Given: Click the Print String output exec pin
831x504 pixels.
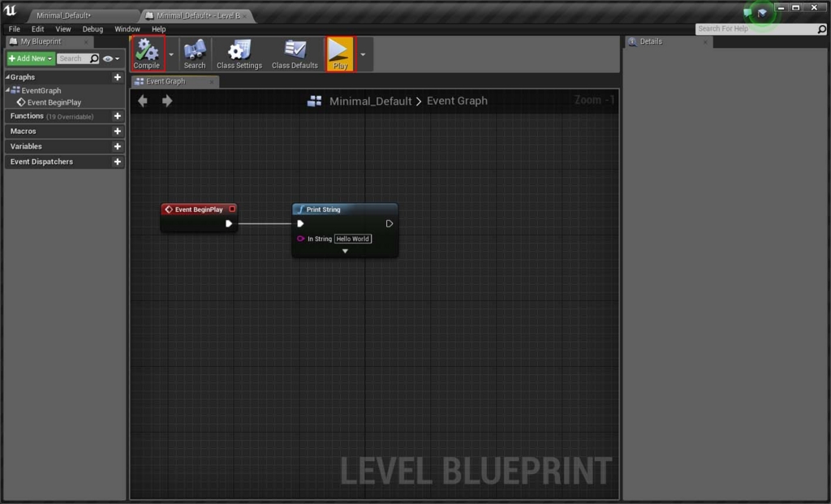Looking at the screenshot, I should point(389,224).
